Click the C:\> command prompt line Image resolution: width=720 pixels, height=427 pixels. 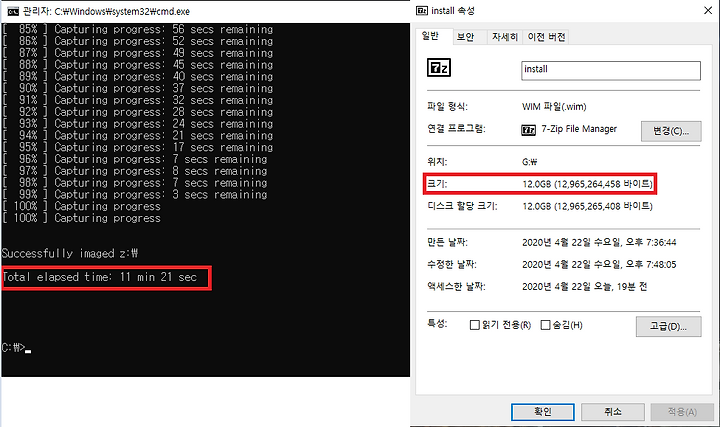click(x=16, y=348)
